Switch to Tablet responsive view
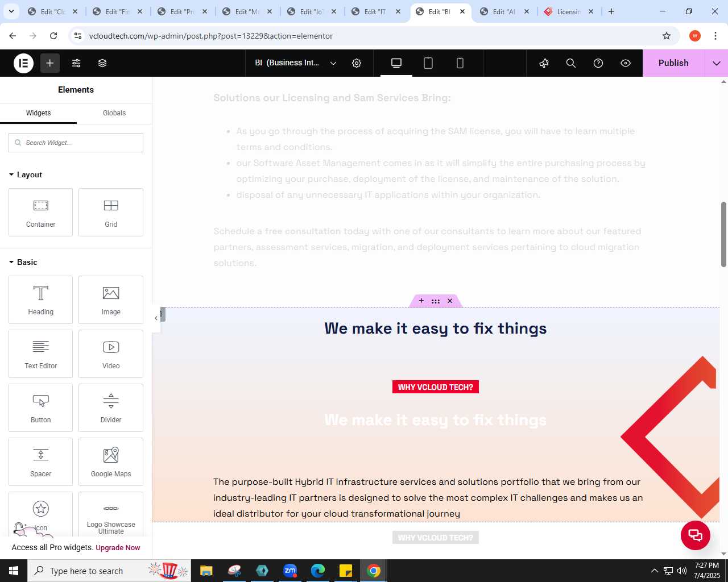The image size is (728, 582). [x=428, y=63]
